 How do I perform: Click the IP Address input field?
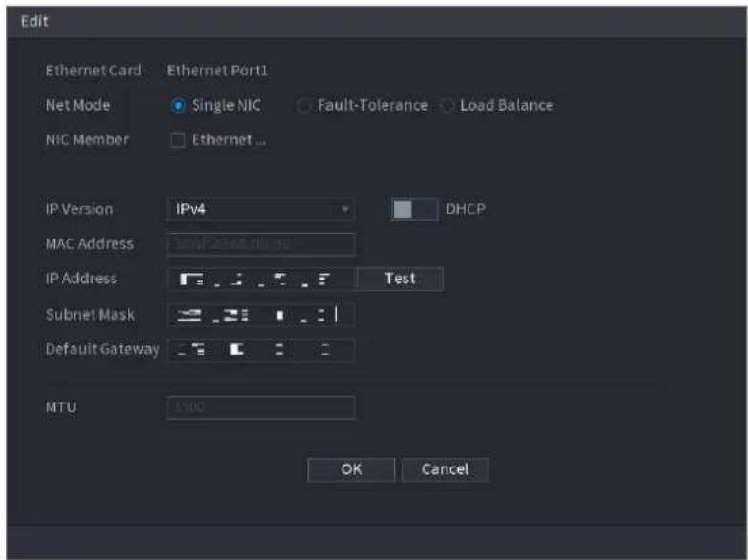(x=261, y=279)
